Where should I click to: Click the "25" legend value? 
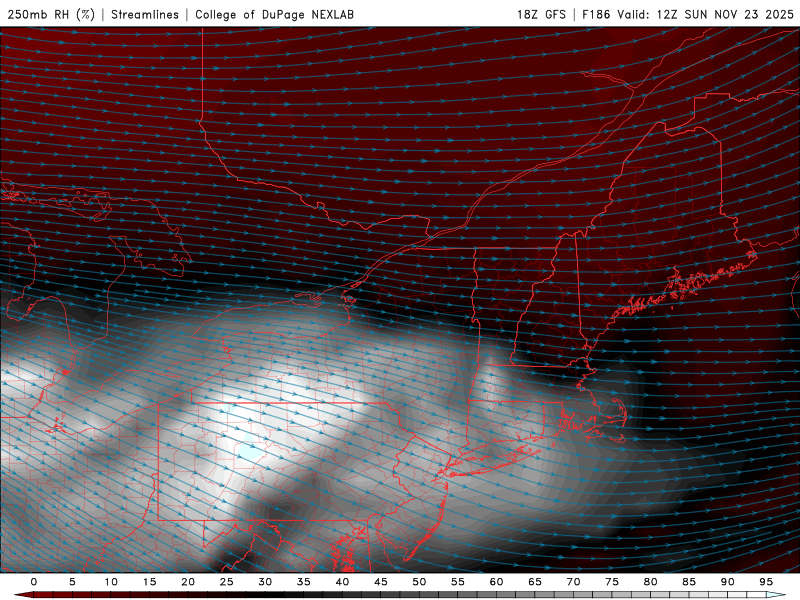tap(227, 582)
